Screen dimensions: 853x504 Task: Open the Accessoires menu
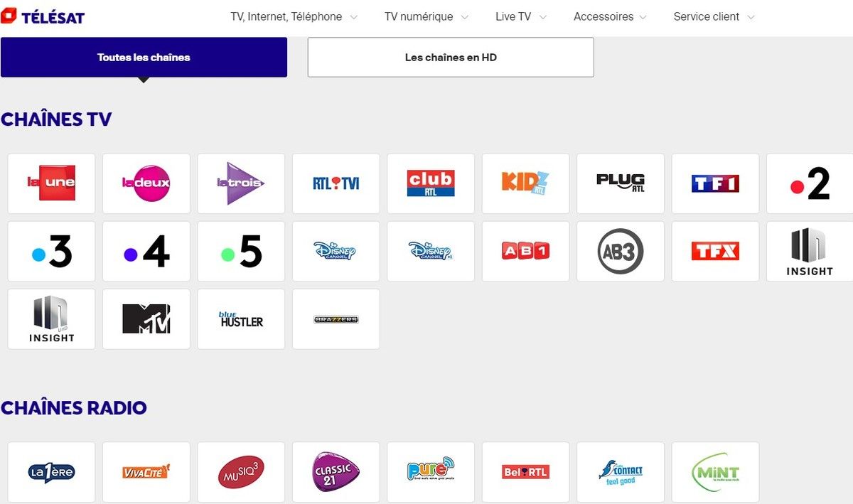coord(610,16)
